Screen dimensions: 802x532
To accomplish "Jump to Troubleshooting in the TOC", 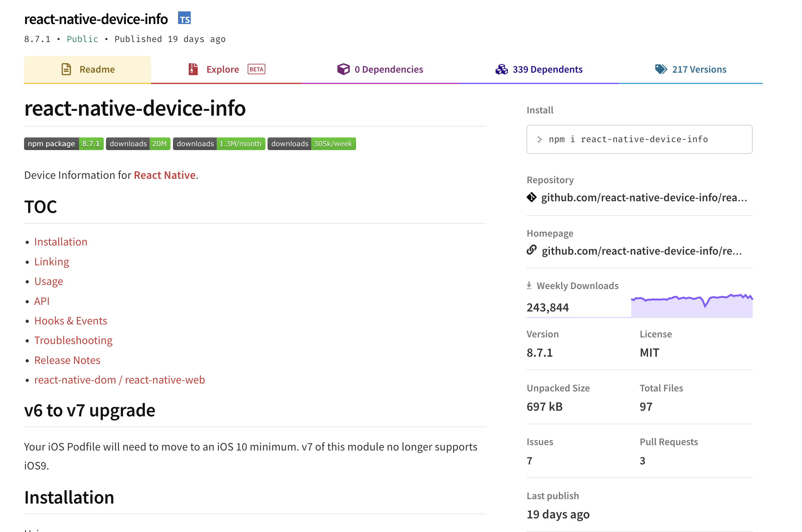I will point(73,340).
